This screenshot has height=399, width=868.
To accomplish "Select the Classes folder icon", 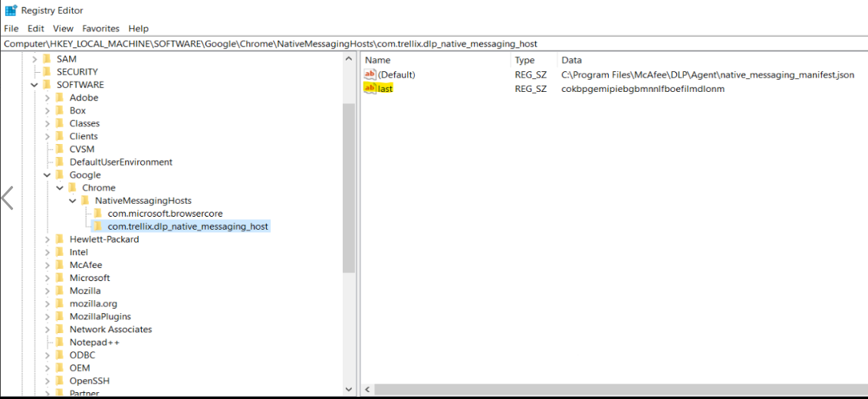I will point(60,123).
